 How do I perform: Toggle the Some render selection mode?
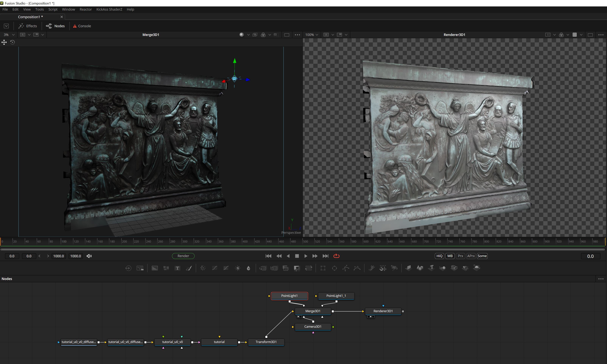pyautogui.click(x=482, y=256)
